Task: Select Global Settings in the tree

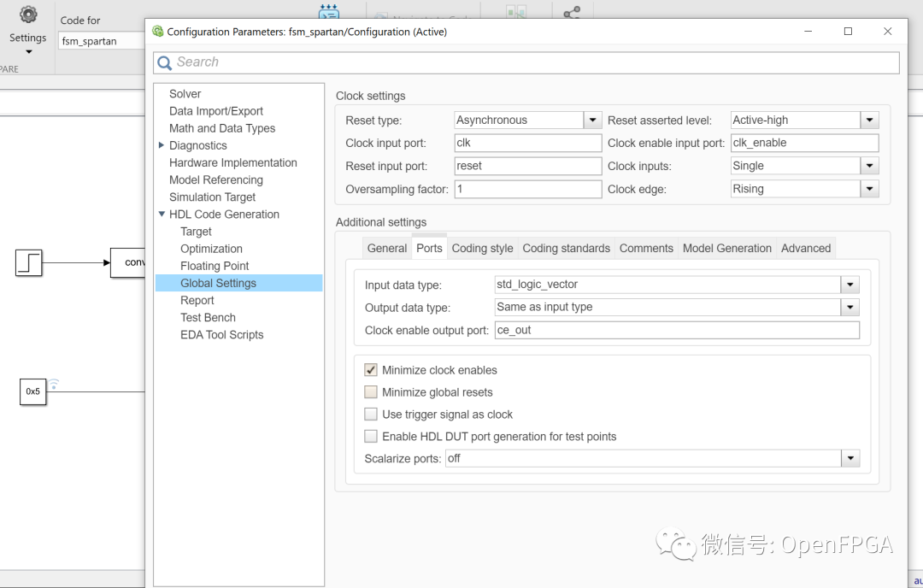Action: pyautogui.click(x=239, y=283)
